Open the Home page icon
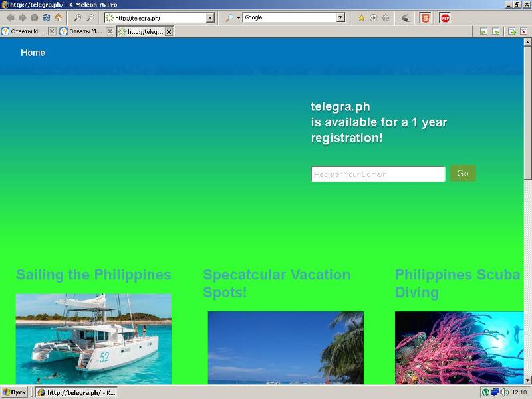The image size is (532, 399). tap(59, 18)
